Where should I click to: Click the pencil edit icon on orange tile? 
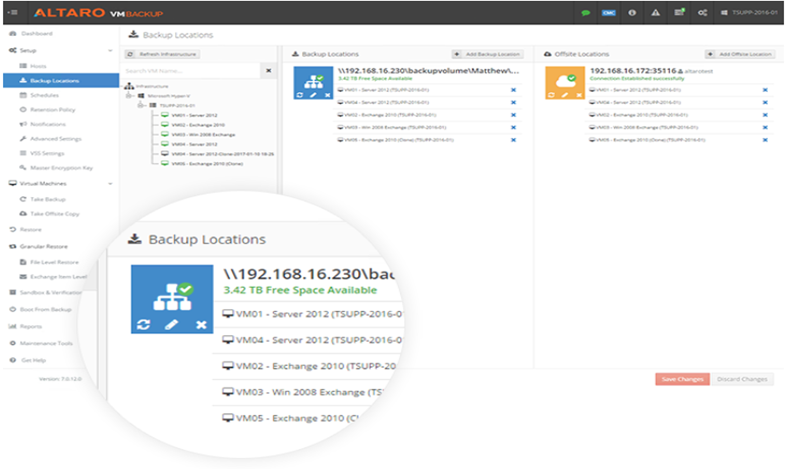click(565, 95)
